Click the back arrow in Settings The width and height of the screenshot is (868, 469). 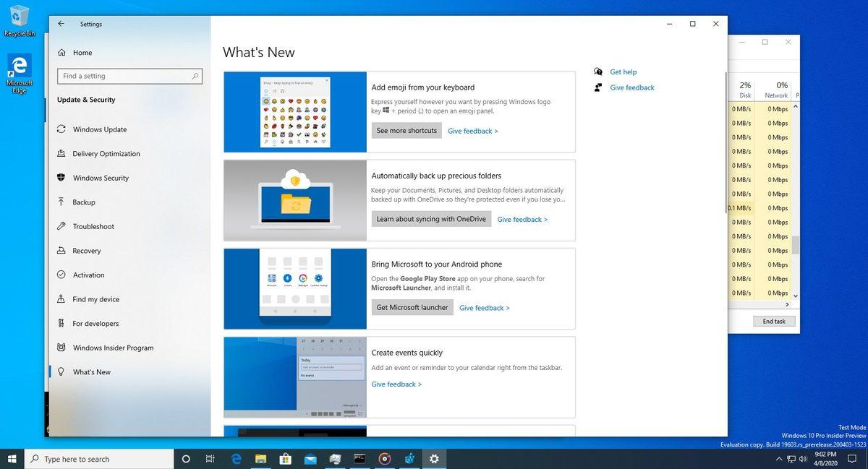(61, 23)
